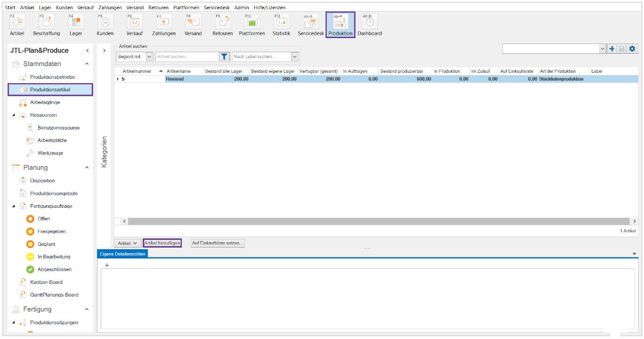This screenshot has width=644, height=339.
Task: Open Disposition under Planung
Action: [x=42, y=181]
